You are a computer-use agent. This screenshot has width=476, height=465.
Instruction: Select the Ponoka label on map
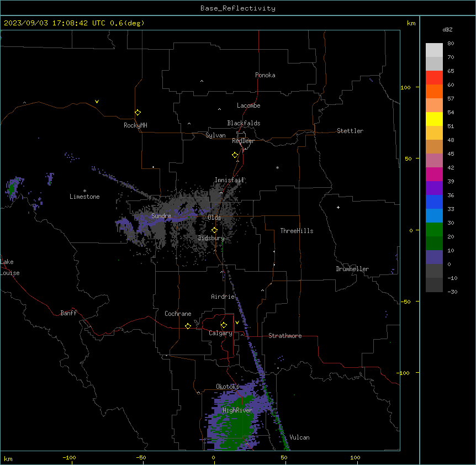(265, 75)
